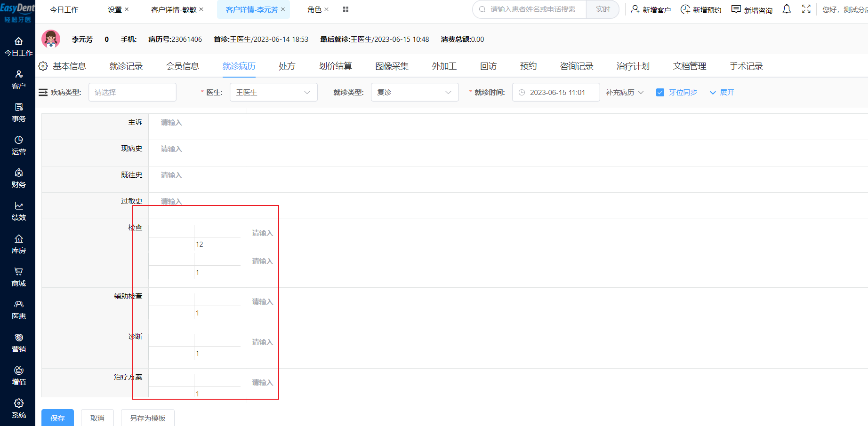
Task: Open the 绩效 sidebar section
Action: (x=18, y=212)
